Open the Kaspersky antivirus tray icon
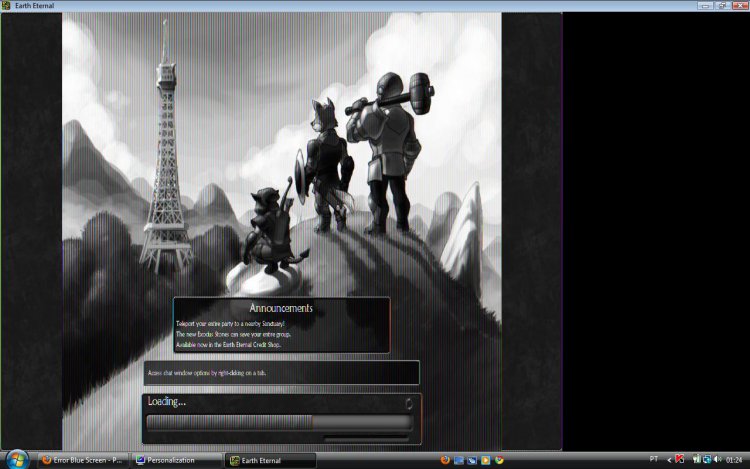The image size is (750, 469). click(x=680, y=459)
